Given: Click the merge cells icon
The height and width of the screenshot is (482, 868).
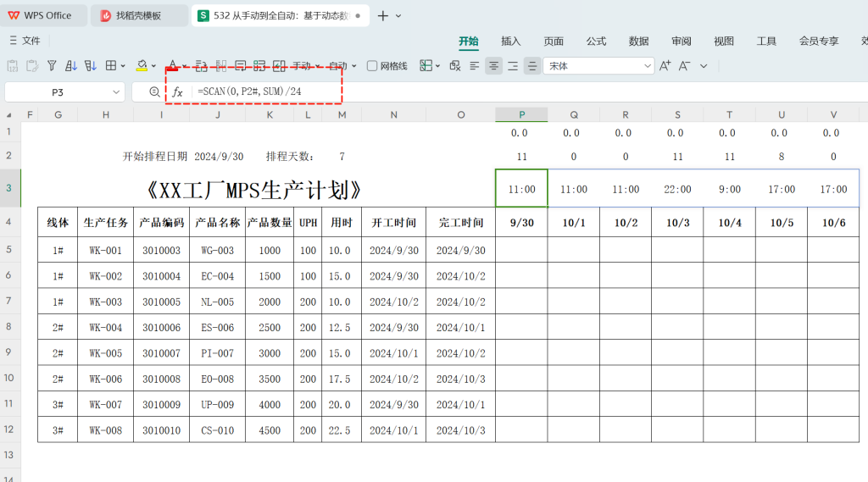Looking at the screenshot, I should pyautogui.click(x=221, y=66).
